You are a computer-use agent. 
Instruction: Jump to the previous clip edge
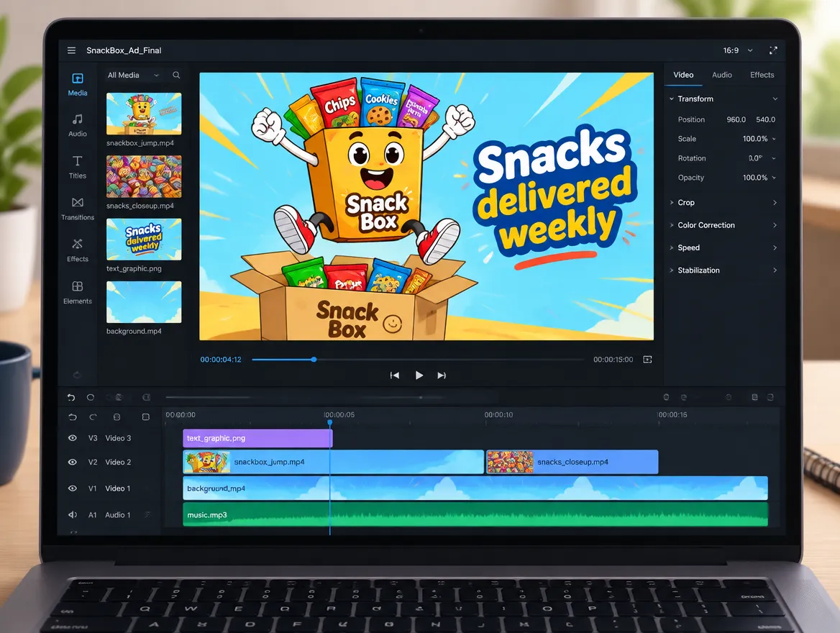(394, 375)
